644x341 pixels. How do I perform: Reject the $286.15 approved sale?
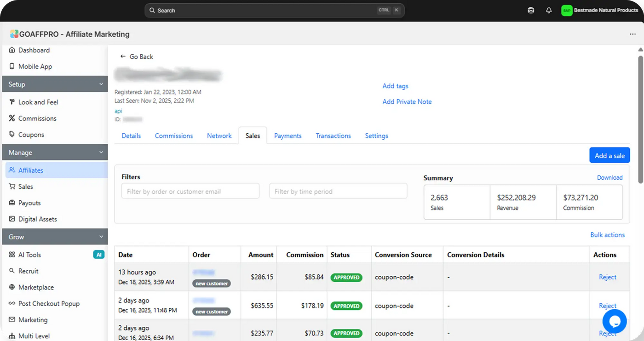[607, 277]
